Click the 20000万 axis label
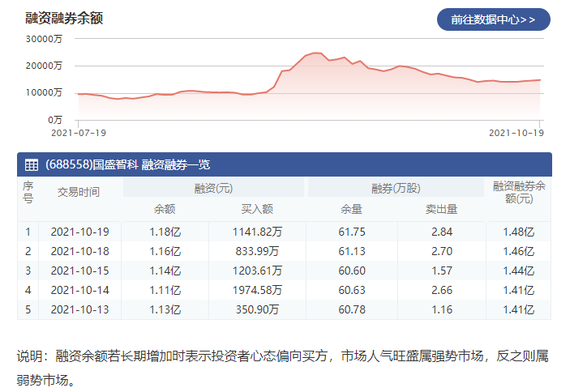 pos(44,66)
